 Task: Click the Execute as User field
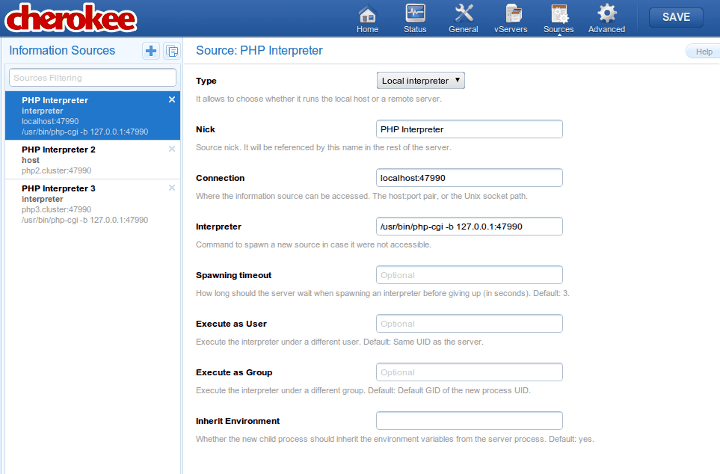[x=469, y=323]
